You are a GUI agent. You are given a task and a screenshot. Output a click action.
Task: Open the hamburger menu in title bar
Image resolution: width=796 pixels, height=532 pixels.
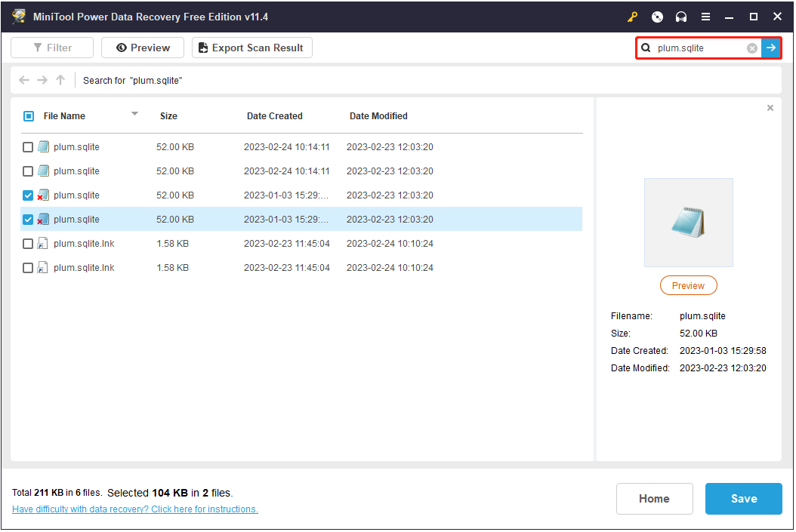click(705, 17)
